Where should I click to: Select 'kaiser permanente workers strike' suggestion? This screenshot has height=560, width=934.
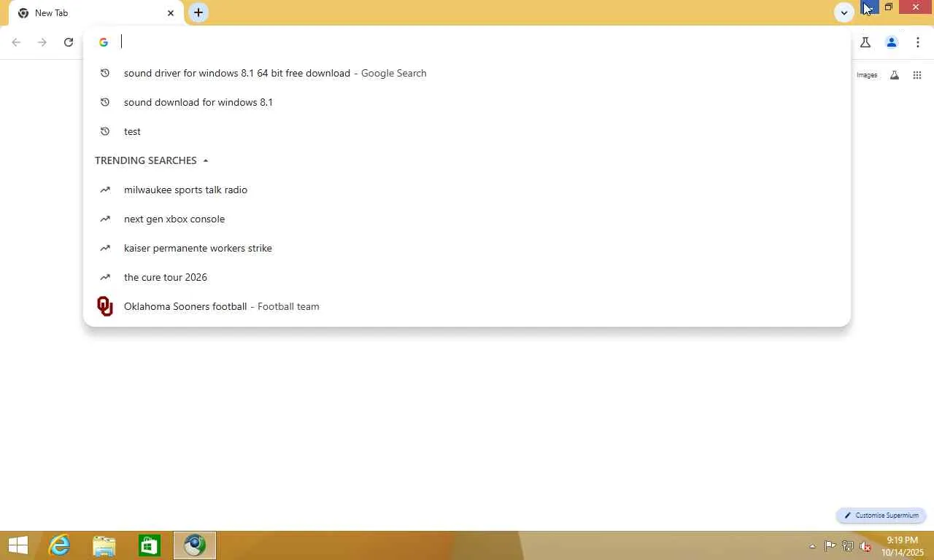click(x=467, y=248)
